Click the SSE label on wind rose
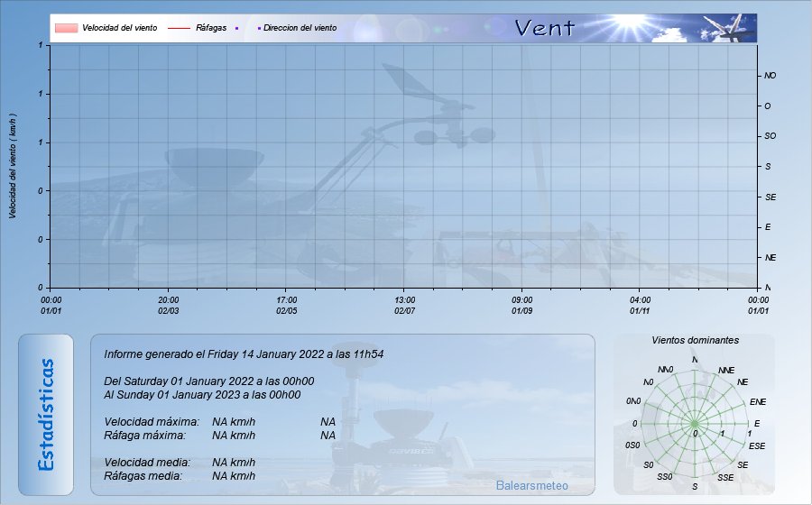Image resolution: width=812 pixels, height=505 pixels. [725, 477]
